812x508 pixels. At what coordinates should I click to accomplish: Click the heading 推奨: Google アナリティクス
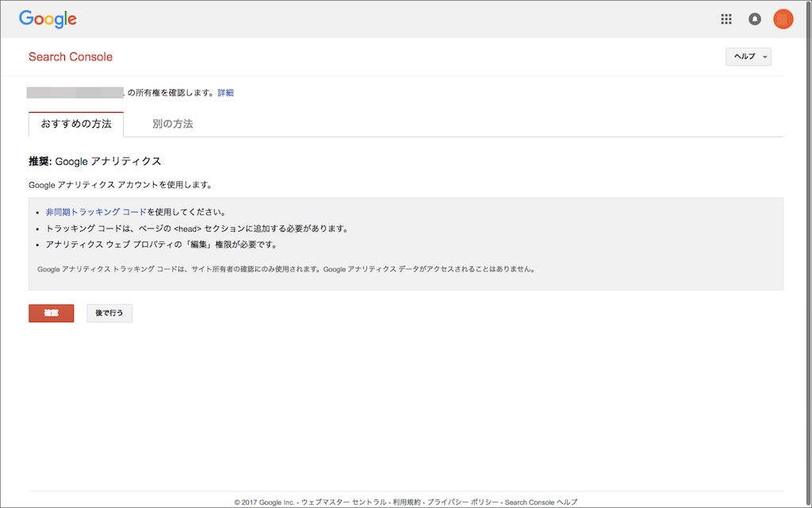(95, 161)
